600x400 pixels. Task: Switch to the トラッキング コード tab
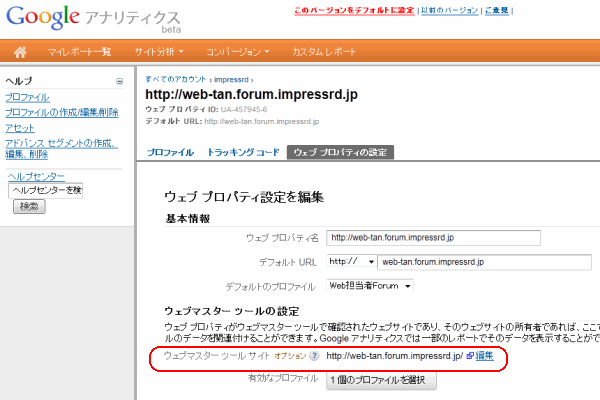pos(242,152)
